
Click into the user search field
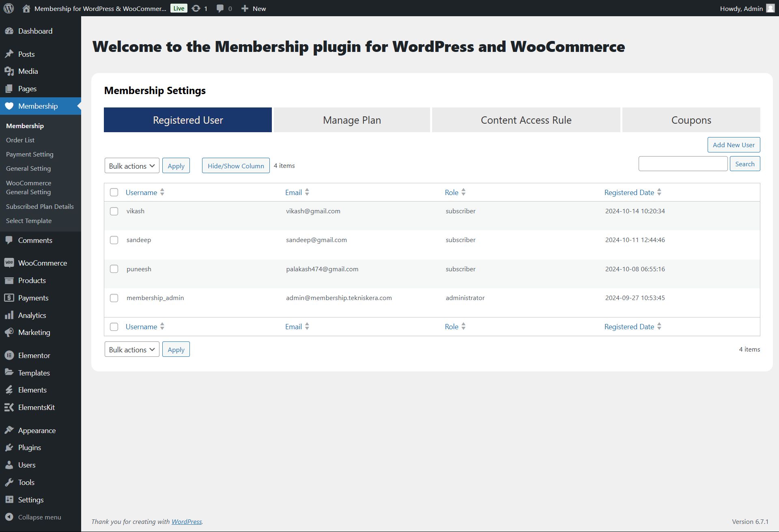(x=683, y=164)
